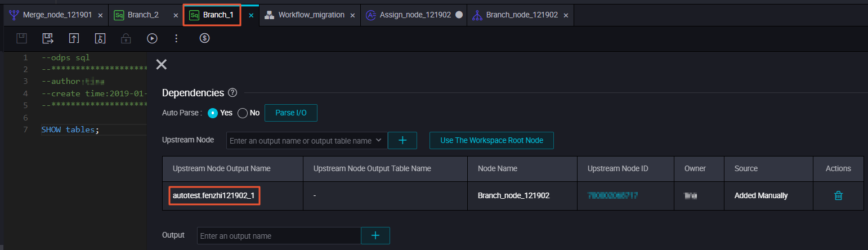Click the plus button to add output
The image size is (868, 250).
pos(375,235)
